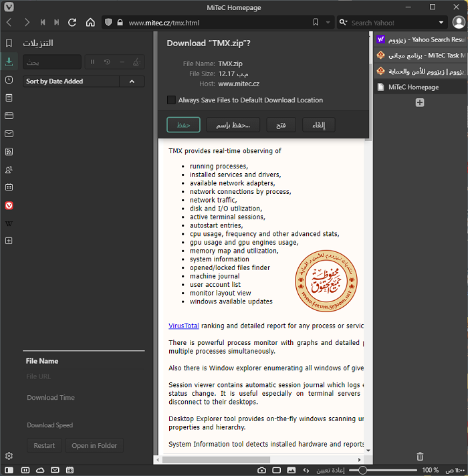
Task: Open mail status bar icon
Action: 55,470
